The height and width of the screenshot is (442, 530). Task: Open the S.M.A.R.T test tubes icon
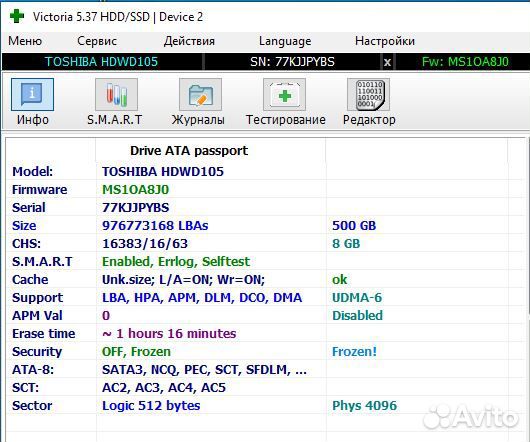point(116,95)
